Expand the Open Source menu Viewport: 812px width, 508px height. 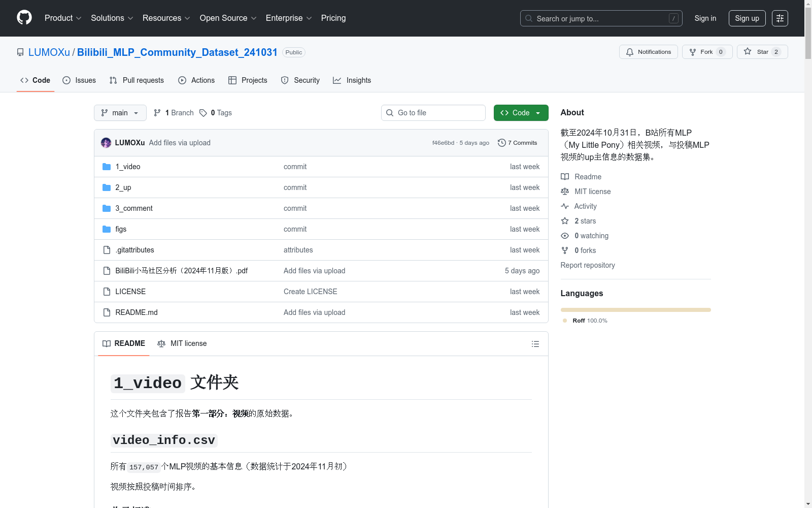click(228, 18)
